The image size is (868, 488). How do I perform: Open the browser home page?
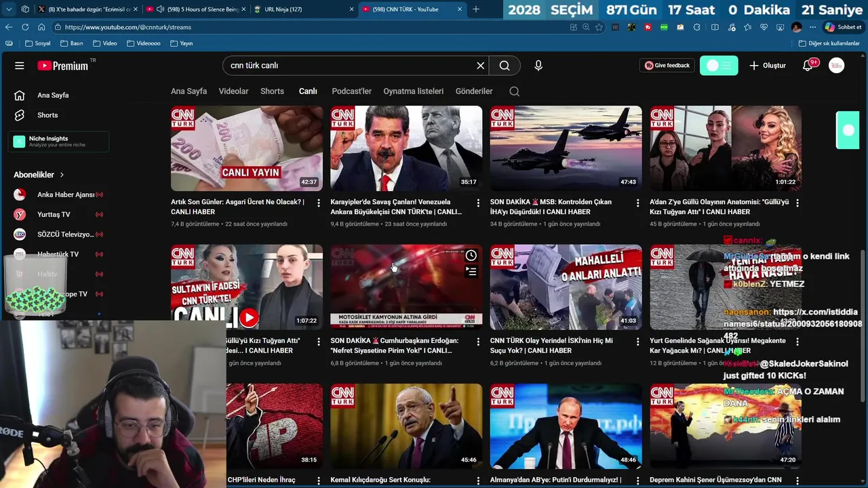click(41, 27)
